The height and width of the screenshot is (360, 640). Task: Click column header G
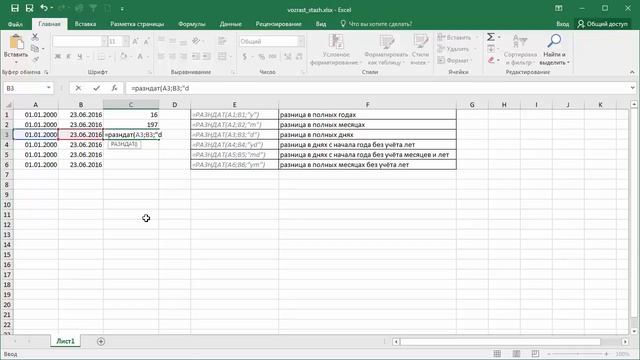point(472,105)
